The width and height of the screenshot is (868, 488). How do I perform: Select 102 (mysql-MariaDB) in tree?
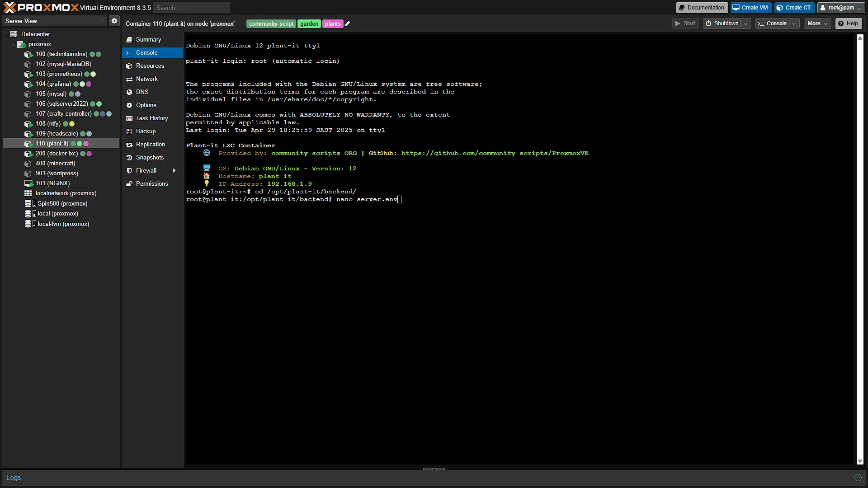tap(61, 64)
